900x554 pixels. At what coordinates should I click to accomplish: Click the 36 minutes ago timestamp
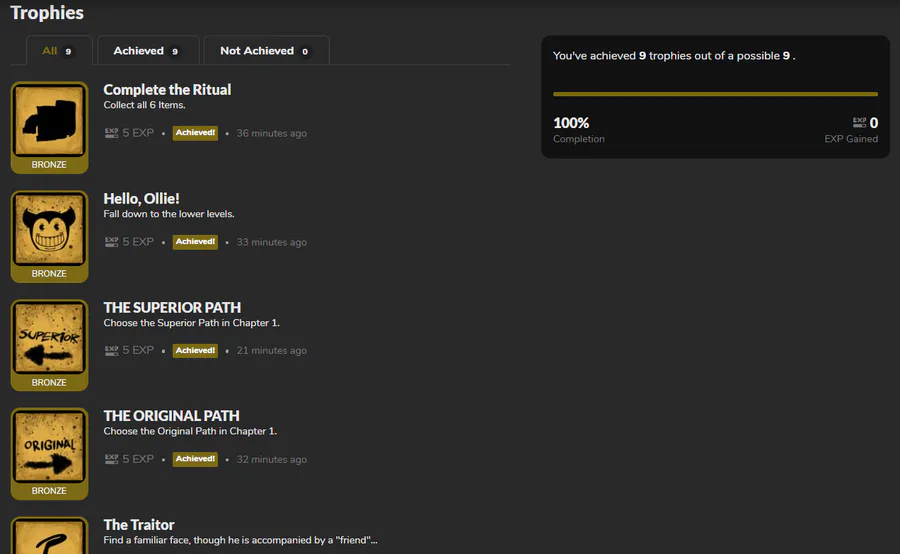(x=272, y=133)
